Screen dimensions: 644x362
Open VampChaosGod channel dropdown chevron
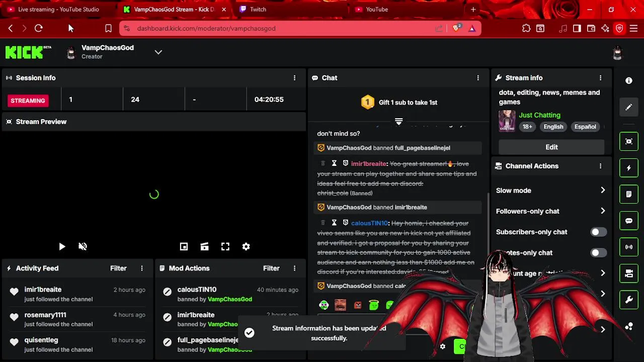(x=158, y=52)
